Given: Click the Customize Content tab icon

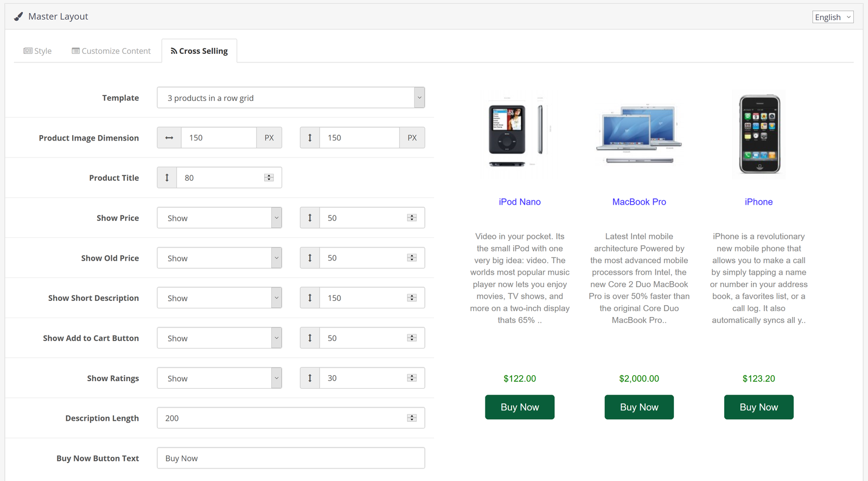Looking at the screenshot, I should 76,51.
